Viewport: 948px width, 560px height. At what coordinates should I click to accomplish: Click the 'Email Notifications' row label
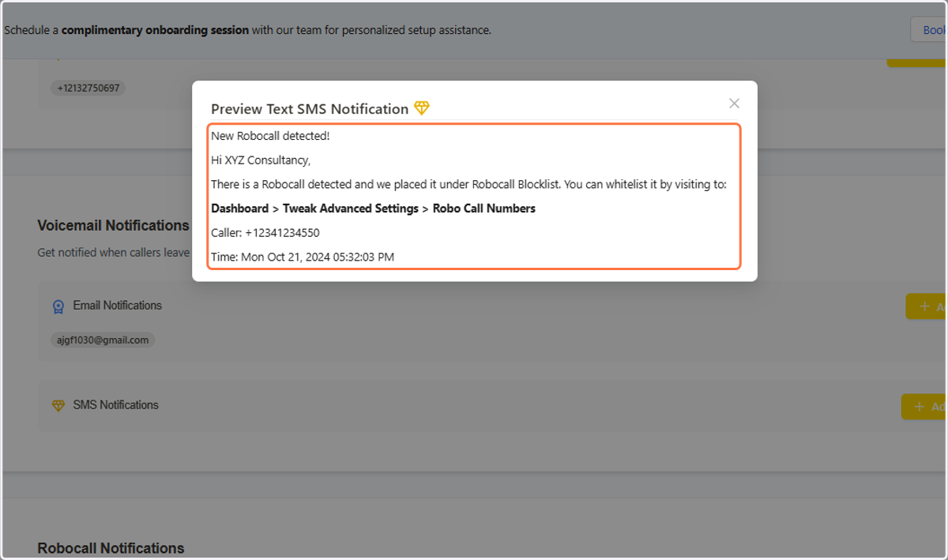click(118, 306)
